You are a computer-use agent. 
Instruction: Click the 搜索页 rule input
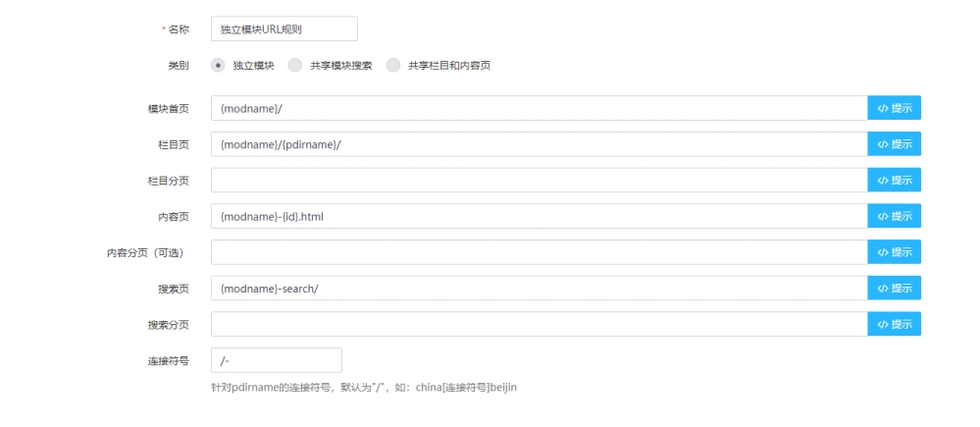[538, 289]
